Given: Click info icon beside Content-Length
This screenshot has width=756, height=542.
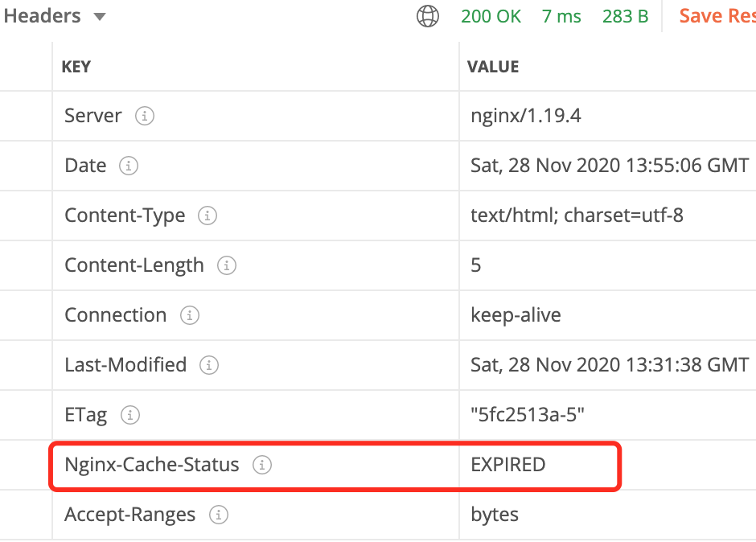Looking at the screenshot, I should [x=227, y=265].
